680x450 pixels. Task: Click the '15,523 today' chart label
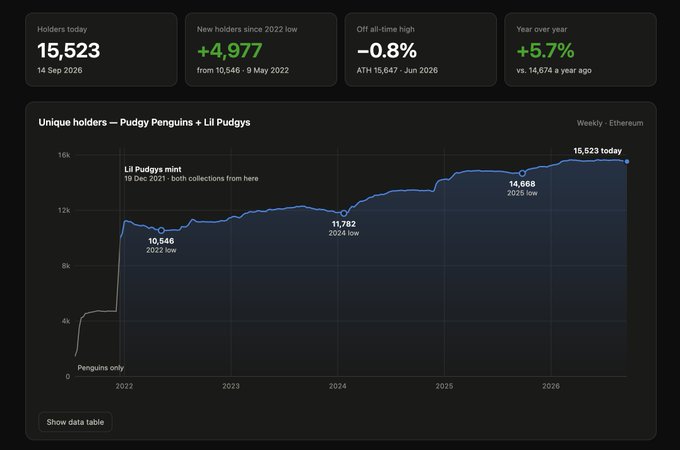(598, 151)
